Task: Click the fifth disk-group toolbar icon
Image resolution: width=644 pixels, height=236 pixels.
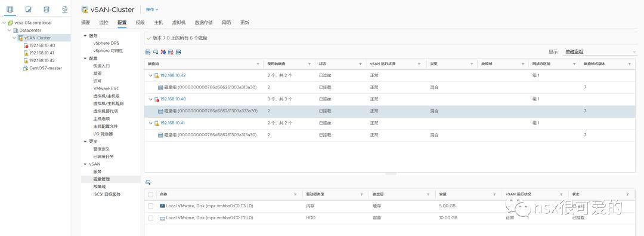Action: coord(178,53)
